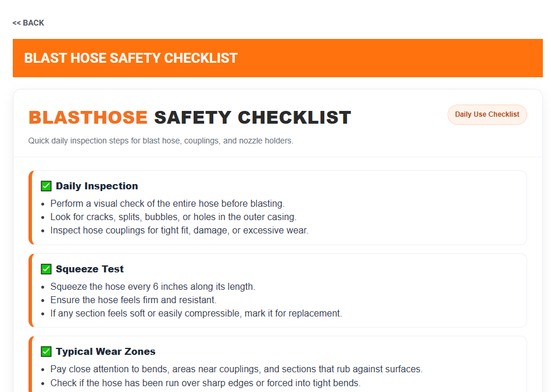Click the firm and resistant bullet line
The height and width of the screenshot is (392, 551).
[133, 300]
